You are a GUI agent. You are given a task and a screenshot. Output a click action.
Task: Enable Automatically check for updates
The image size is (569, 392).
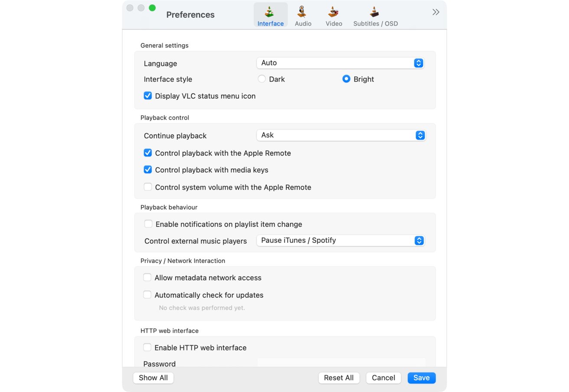tap(147, 295)
